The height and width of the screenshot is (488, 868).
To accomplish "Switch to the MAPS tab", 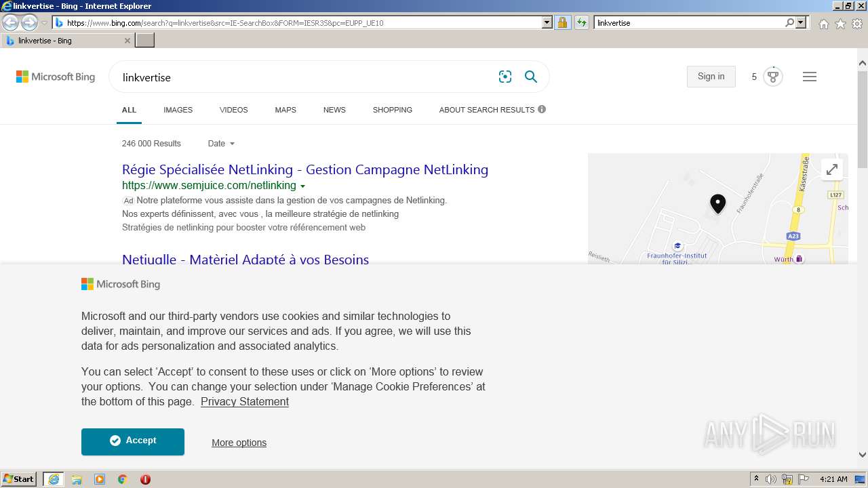I will click(285, 110).
